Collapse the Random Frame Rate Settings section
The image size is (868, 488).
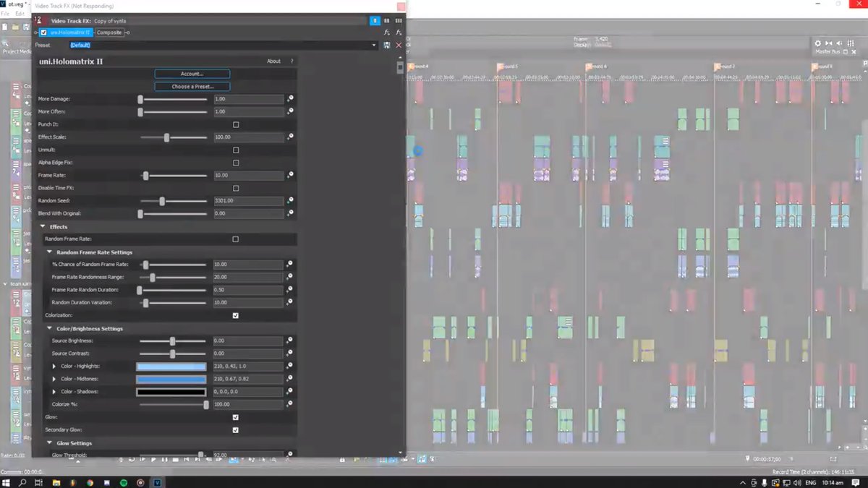coord(49,252)
